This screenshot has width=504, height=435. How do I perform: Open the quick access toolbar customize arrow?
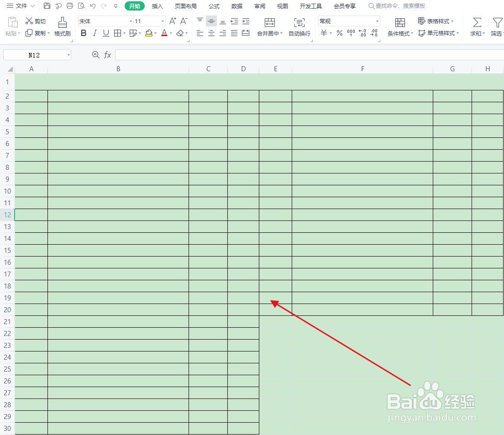point(115,6)
